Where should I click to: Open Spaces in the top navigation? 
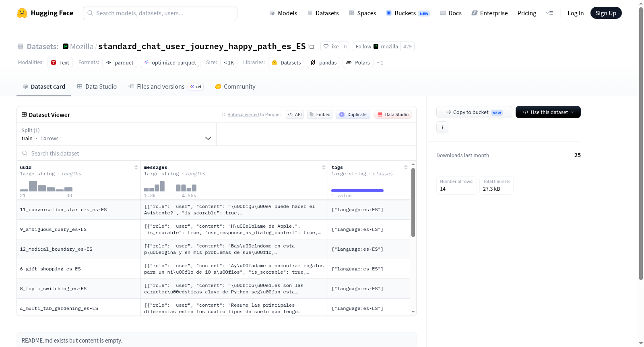(362, 13)
